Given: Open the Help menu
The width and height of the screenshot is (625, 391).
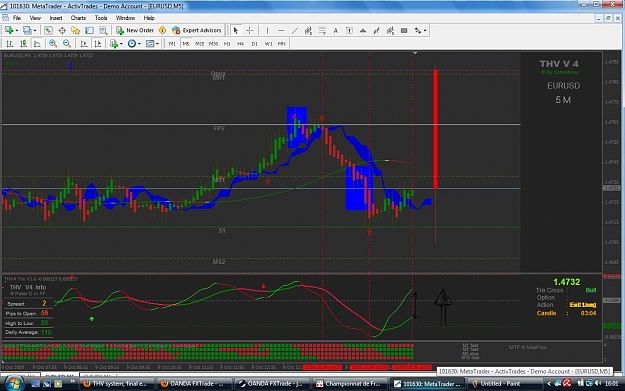Looking at the screenshot, I should pyautogui.click(x=149, y=18).
